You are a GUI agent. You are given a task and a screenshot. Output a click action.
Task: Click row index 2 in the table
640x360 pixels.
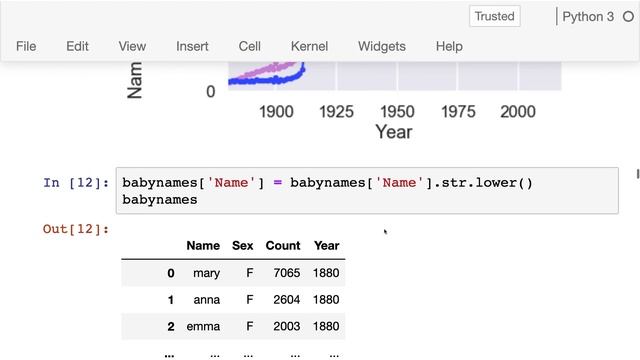(171, 326)
